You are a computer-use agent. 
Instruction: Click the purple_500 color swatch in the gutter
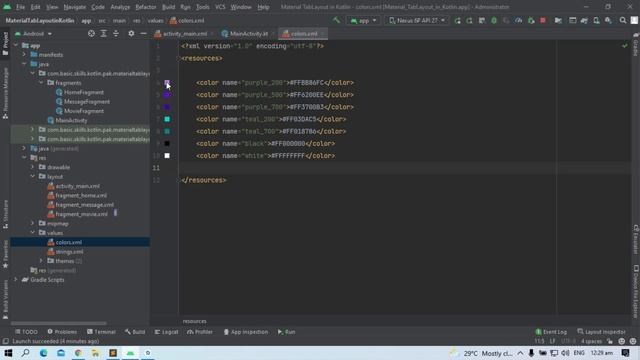coord(167,95)
